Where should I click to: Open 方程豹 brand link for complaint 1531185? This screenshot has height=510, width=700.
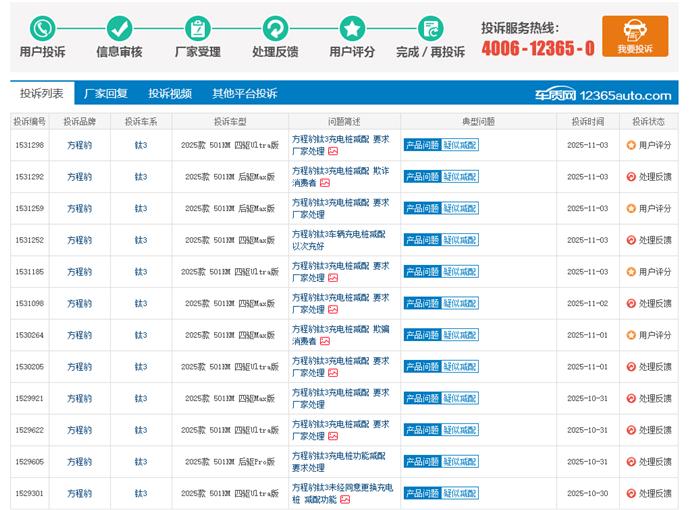79,272
